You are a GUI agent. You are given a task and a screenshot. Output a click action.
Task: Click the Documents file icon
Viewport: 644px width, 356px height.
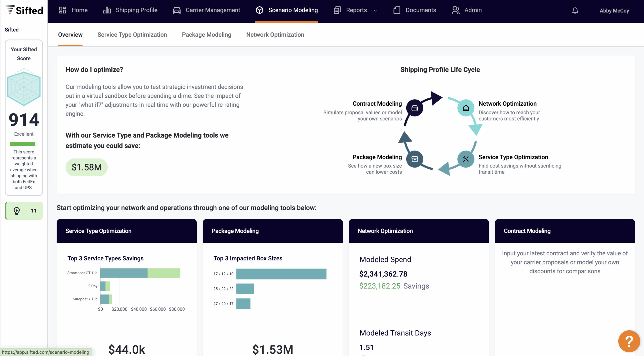tap(397, 10)
